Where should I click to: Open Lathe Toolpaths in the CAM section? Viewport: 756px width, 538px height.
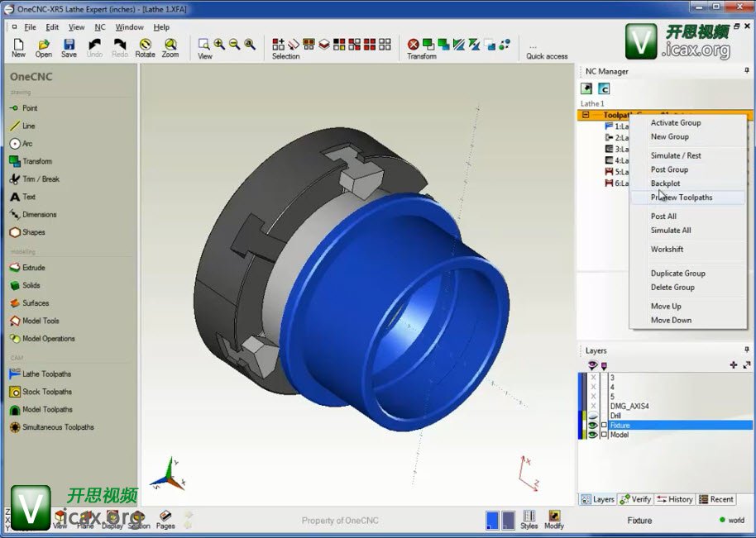(x=45, y=374)
